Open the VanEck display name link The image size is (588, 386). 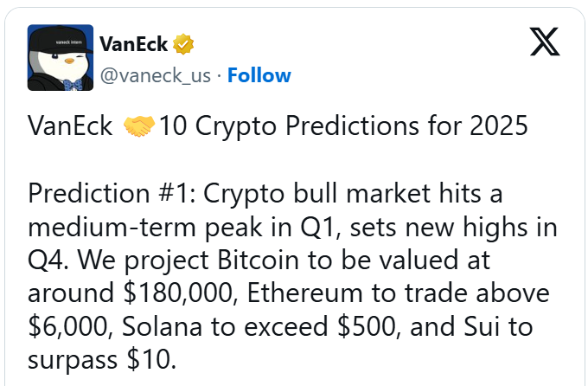(134, 43)
